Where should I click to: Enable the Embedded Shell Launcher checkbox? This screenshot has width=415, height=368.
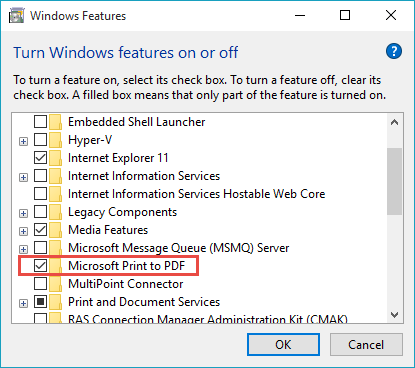click(40, 122)
